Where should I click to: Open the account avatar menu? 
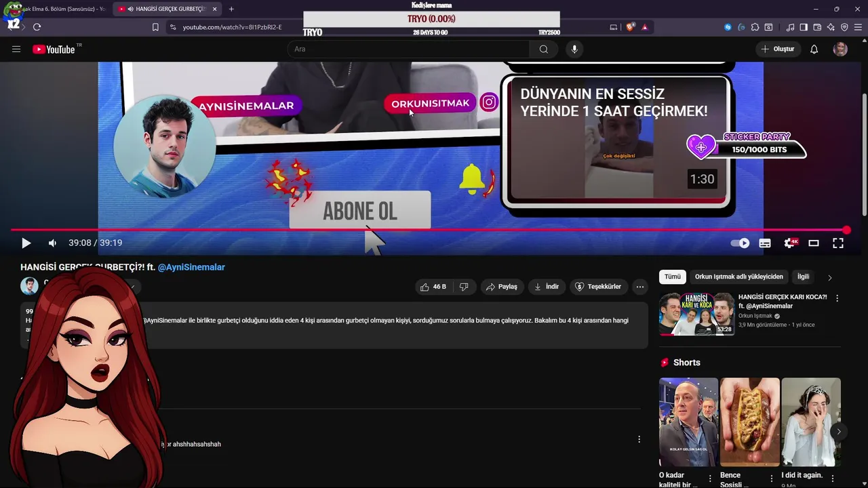840,49
